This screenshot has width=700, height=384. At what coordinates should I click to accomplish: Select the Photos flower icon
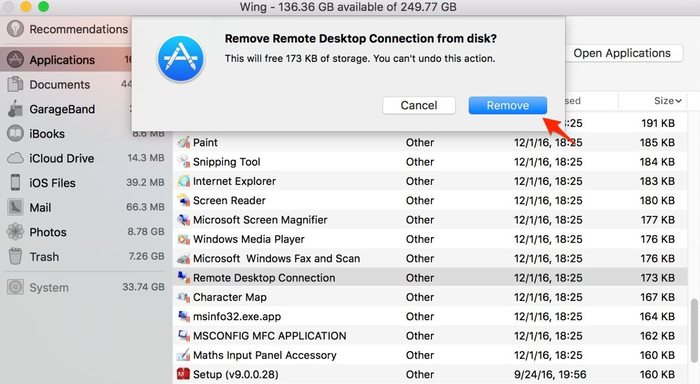point(15,232)
